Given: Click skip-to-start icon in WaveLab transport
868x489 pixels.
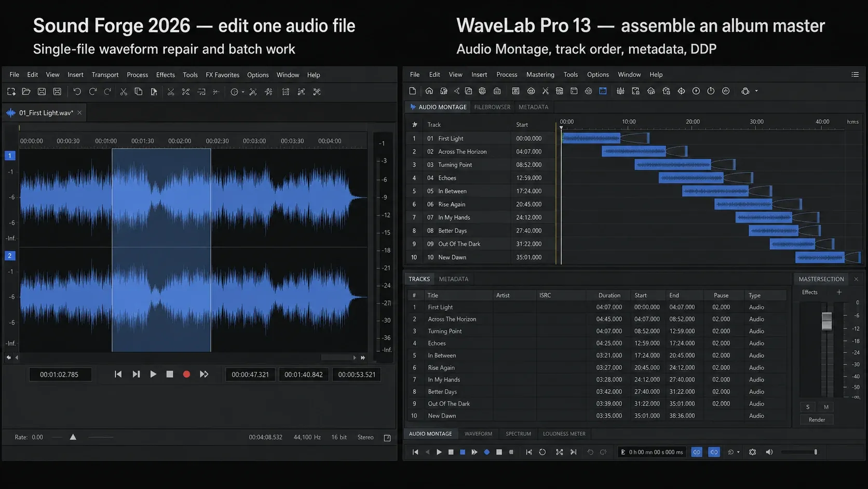Looking at the screenshot, I should [415, 452].
